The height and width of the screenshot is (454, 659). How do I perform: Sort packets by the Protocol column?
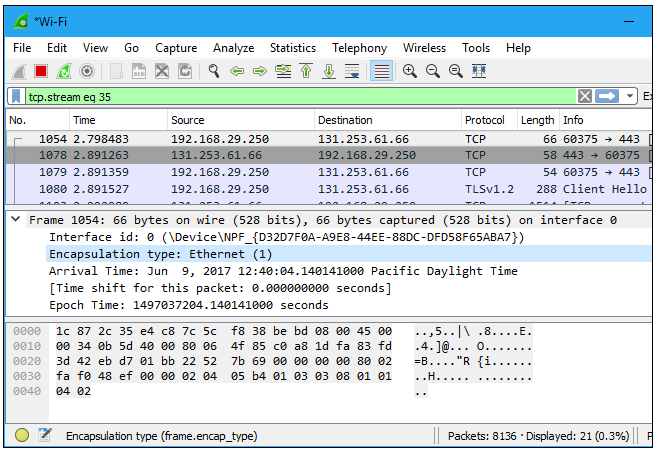click(x=489, y=120)
